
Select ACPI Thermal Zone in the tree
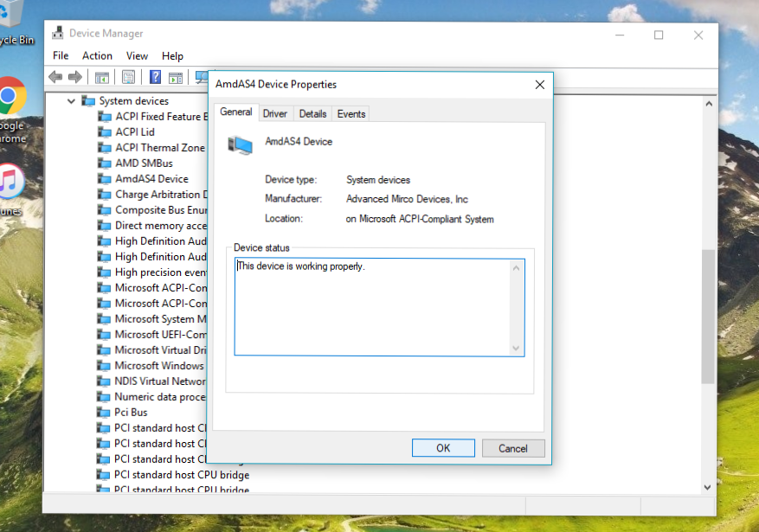(x=159, y=148)
